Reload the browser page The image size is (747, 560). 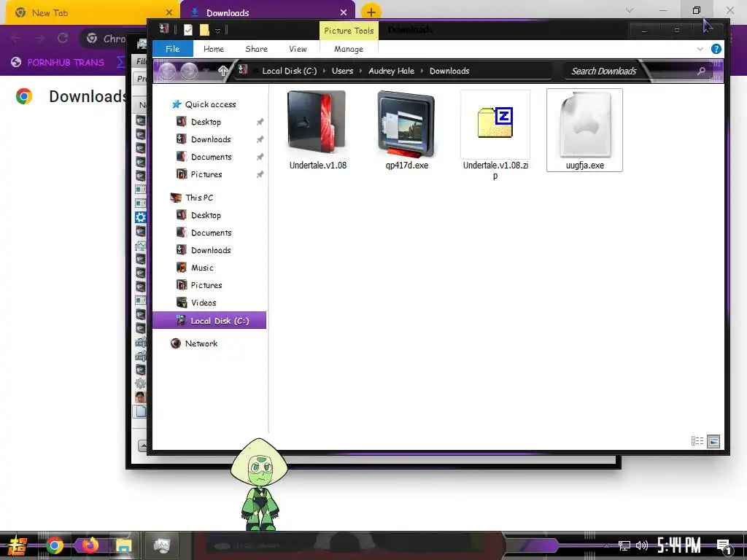pos(63,38)
